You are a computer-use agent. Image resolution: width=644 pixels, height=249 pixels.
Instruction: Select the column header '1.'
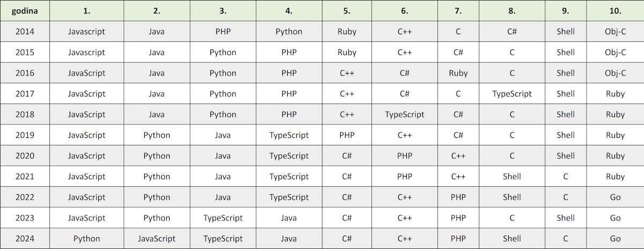click(x=86, y=11)
